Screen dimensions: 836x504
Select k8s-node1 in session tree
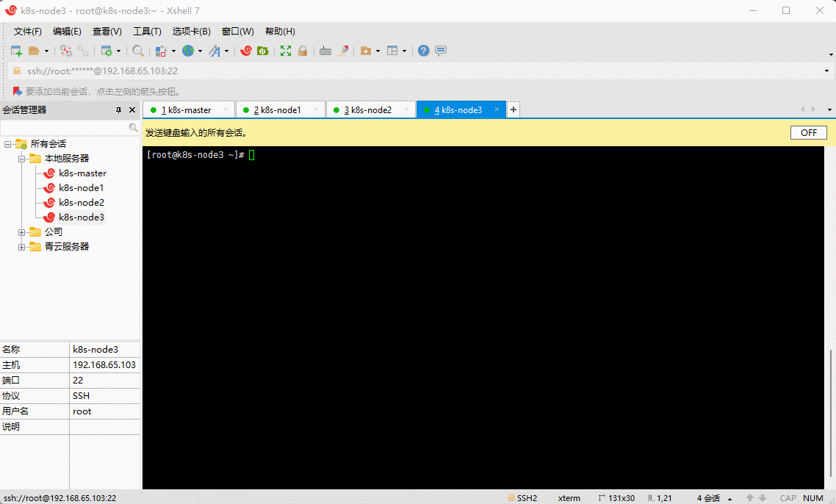(81, 188)
